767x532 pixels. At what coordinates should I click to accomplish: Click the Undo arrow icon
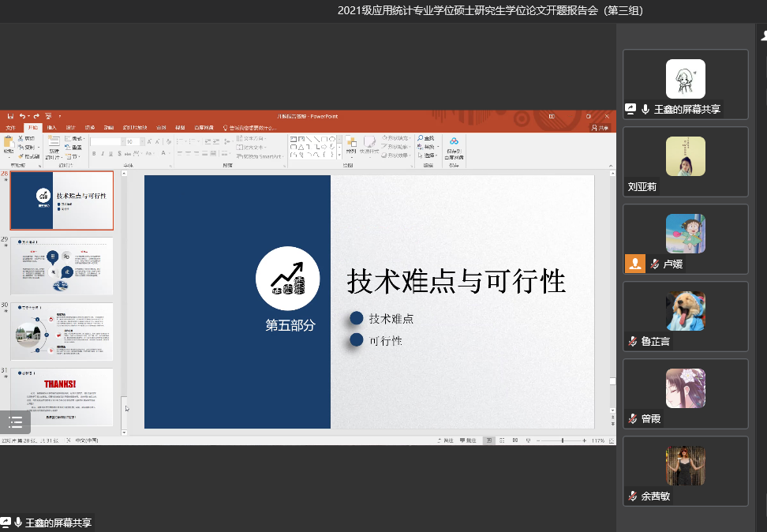point(22,116)
